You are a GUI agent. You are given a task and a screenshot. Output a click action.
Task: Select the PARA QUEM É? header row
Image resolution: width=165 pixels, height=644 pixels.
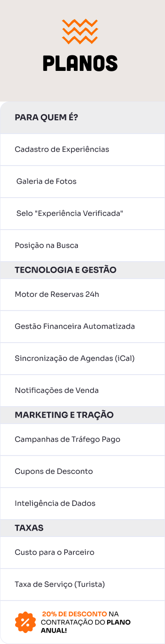tap(82, 118)
